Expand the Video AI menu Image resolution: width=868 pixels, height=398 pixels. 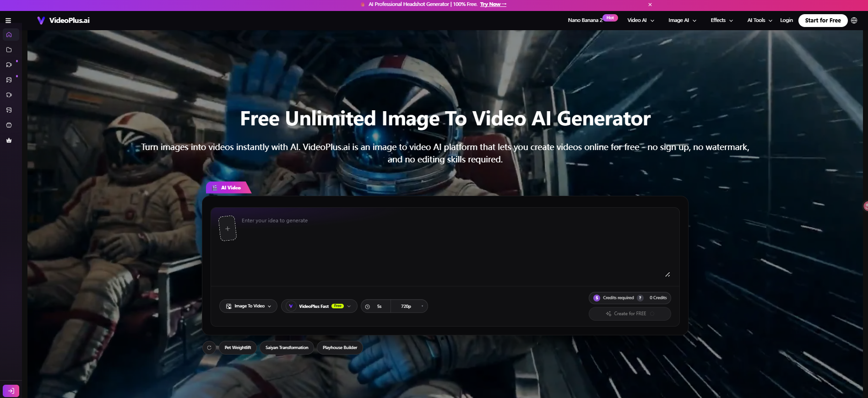coord(641,21)
